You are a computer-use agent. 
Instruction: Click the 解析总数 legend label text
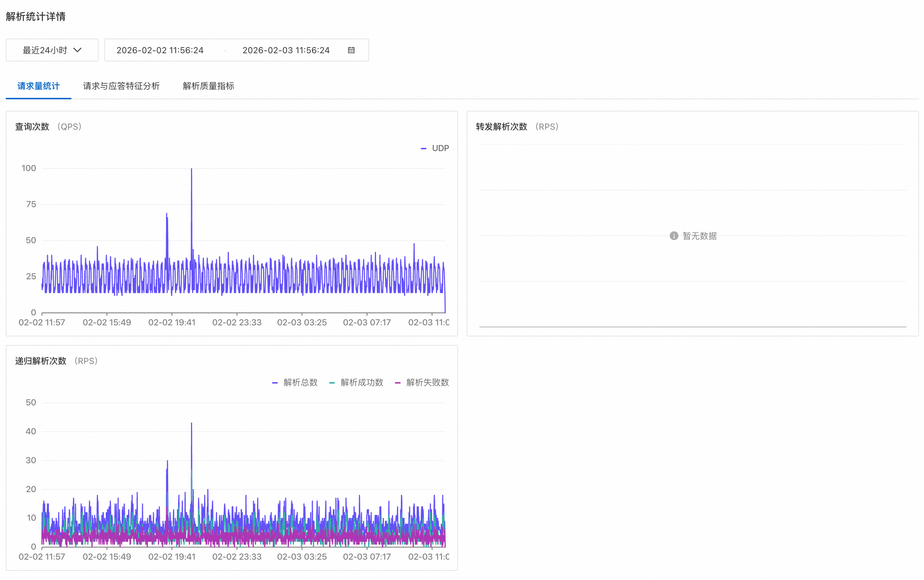click(x=300, y=382)
